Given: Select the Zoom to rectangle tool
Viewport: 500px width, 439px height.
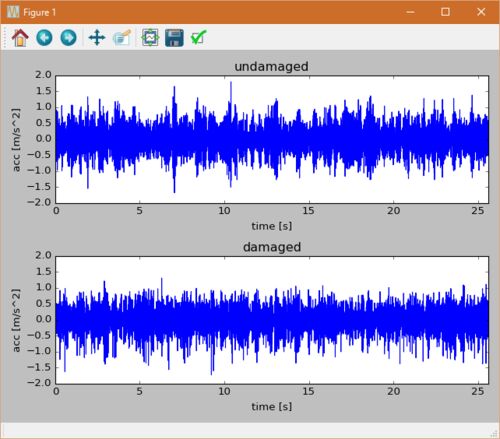Looking at the screenshot, I should (122, 37).
